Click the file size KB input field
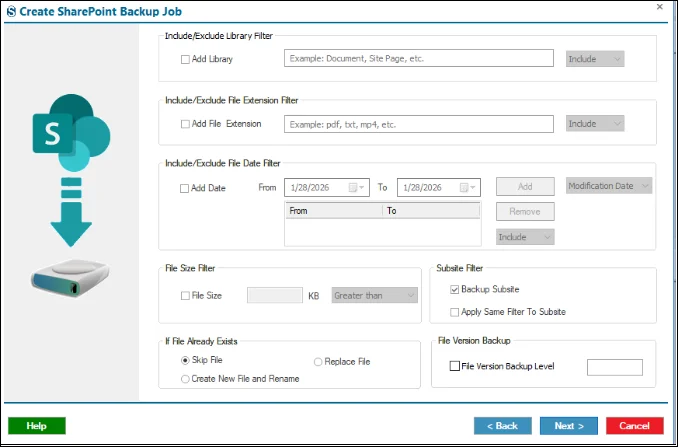This screenshot has height=447, width=678. pos(275,295)
